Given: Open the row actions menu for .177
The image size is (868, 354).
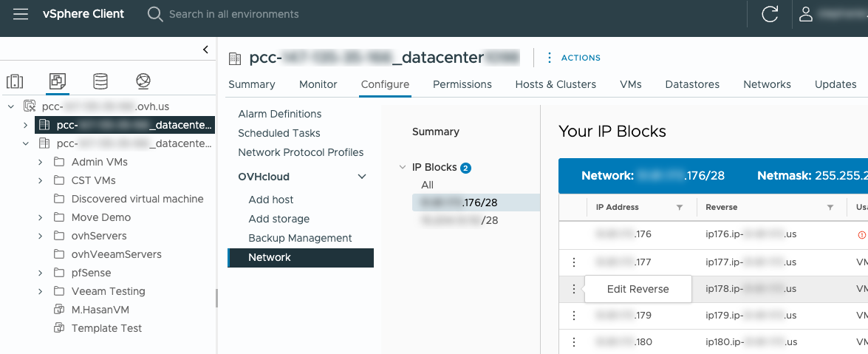Looking at the screenshot, I should point(574,262).
